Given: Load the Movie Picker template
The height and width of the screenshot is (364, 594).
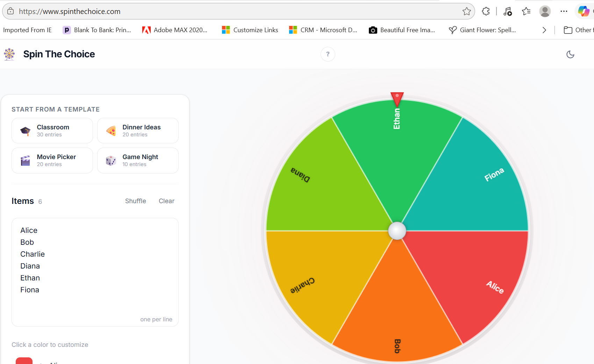Looking at the screenshot, I should tap(52, 160).
